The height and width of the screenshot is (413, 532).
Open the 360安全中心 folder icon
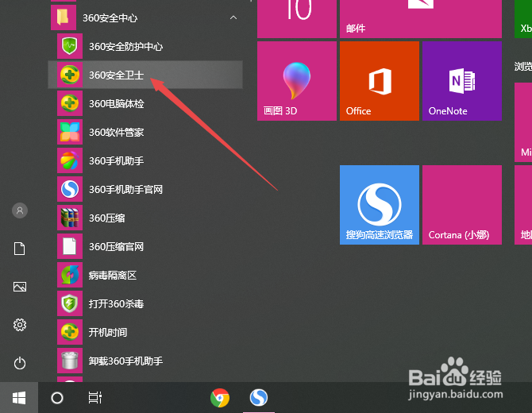pyautogui.click(x=64, y=17)
